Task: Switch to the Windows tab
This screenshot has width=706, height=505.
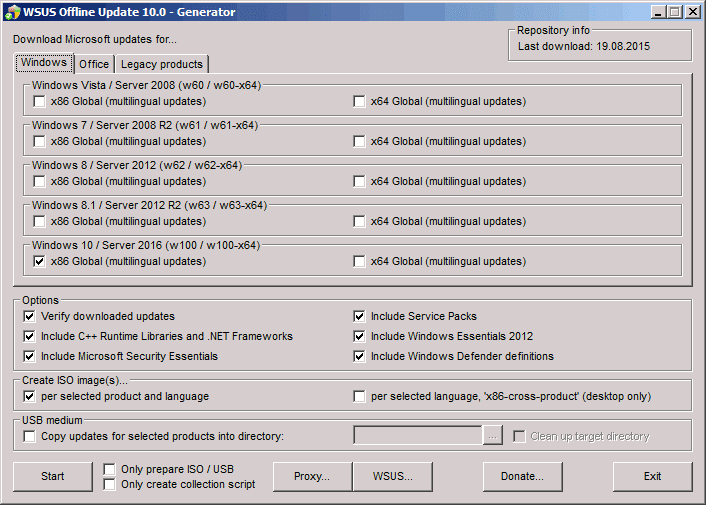Action: 44,63
